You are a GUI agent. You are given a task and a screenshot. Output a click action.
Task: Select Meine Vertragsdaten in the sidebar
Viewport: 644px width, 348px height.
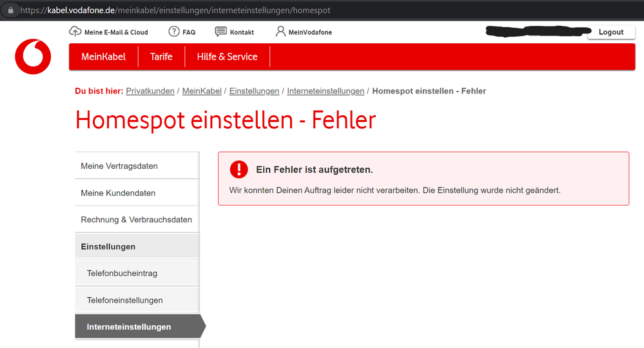click(137, 166)
